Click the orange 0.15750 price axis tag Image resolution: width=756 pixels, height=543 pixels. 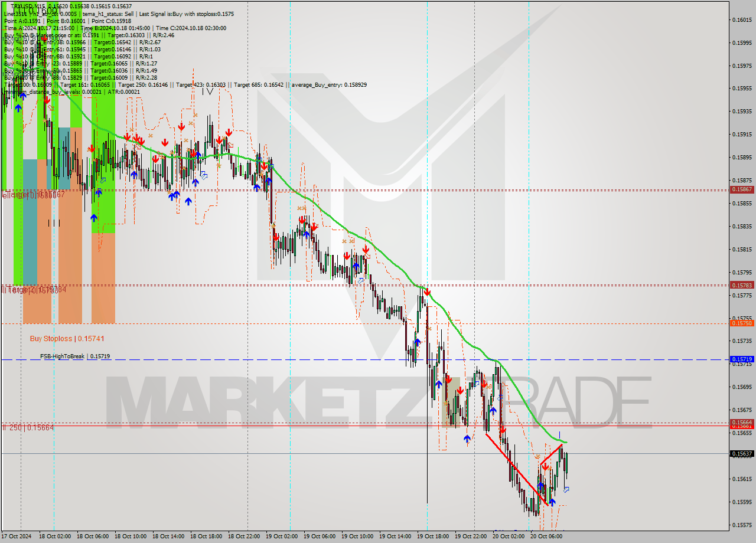click(x=742, y=323)
